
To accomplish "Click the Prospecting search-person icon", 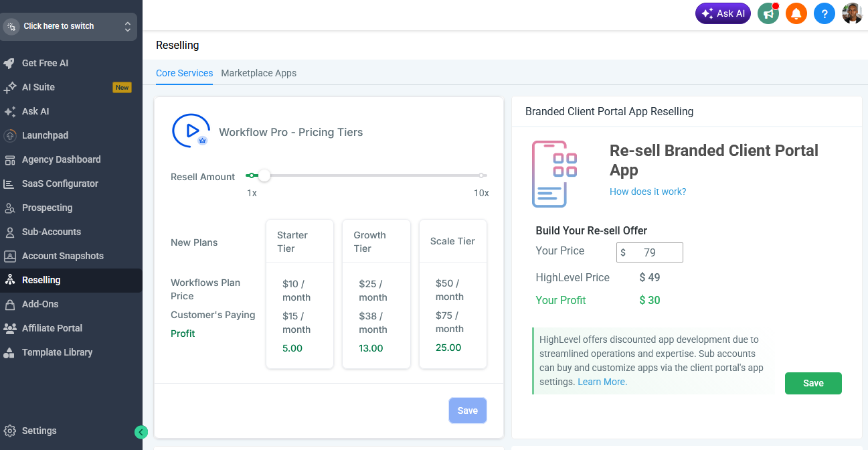I will point(9,208).
